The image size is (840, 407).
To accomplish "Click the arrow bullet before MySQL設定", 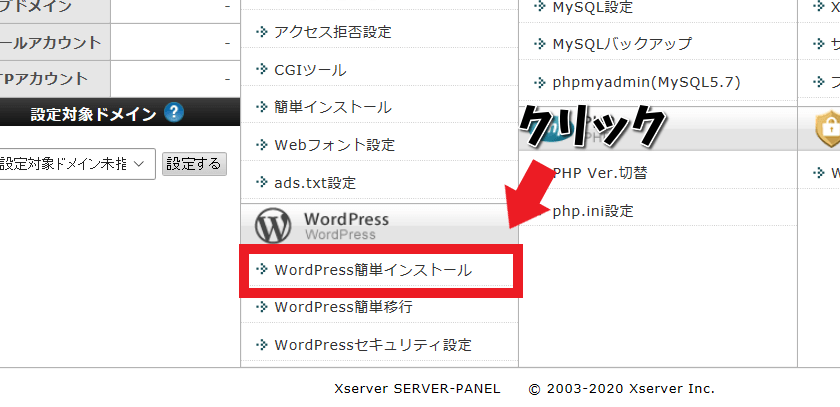I will pyautogui.click(x=539, y=6).
